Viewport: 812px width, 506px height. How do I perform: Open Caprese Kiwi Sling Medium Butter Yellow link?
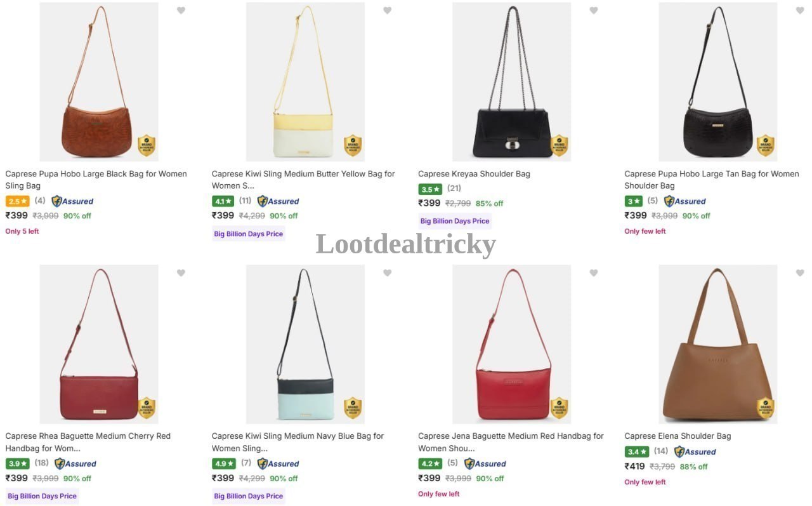[x=303, y=180]
